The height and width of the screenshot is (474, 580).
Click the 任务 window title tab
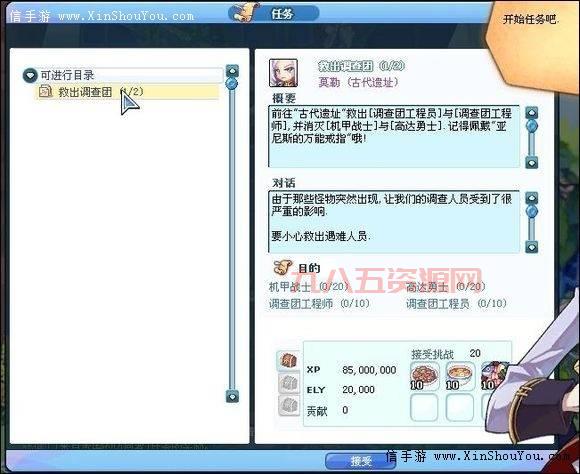pyautogui.click(x=274, y=13)
